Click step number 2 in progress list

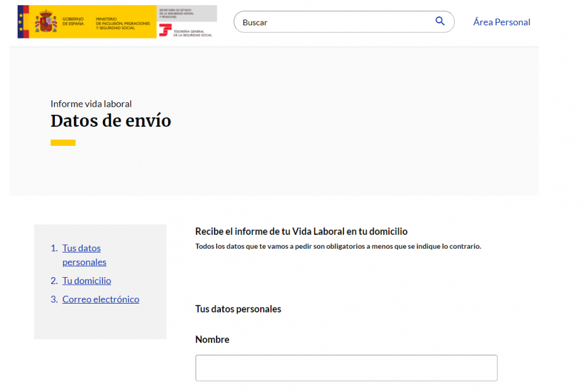click(54, 280)
